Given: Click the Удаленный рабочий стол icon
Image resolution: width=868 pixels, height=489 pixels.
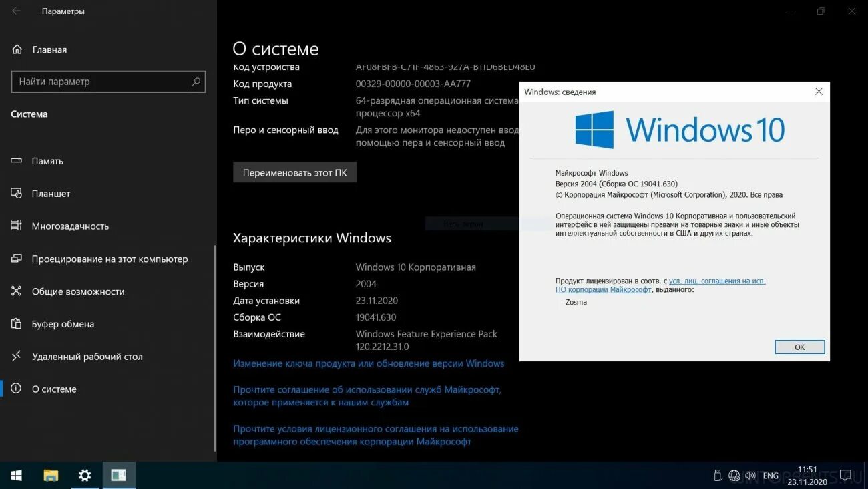Looking at the screenshot, I should (x=17, y=357).
